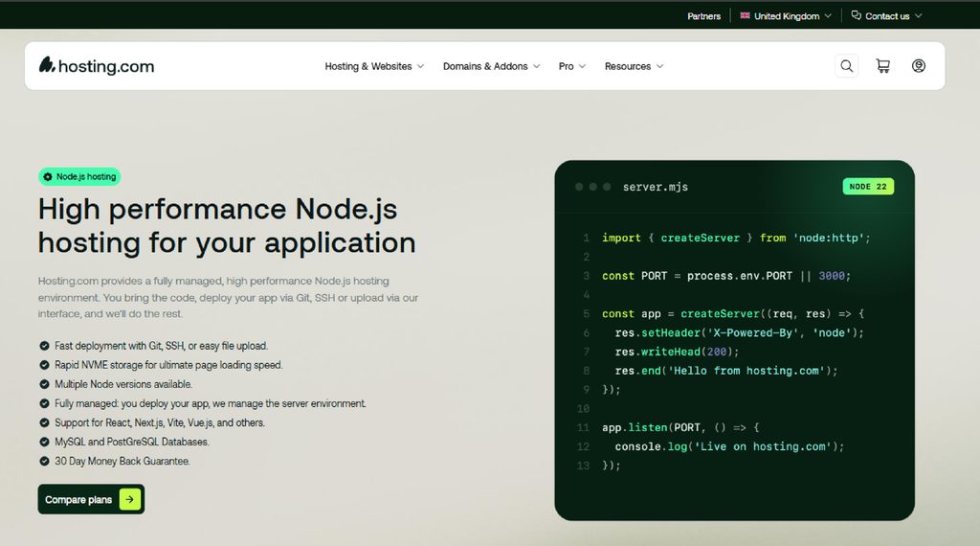Click the hosting.com logo
Image resolution: width=980 pixels, height=546 pixels.
[x=97, y=66]
